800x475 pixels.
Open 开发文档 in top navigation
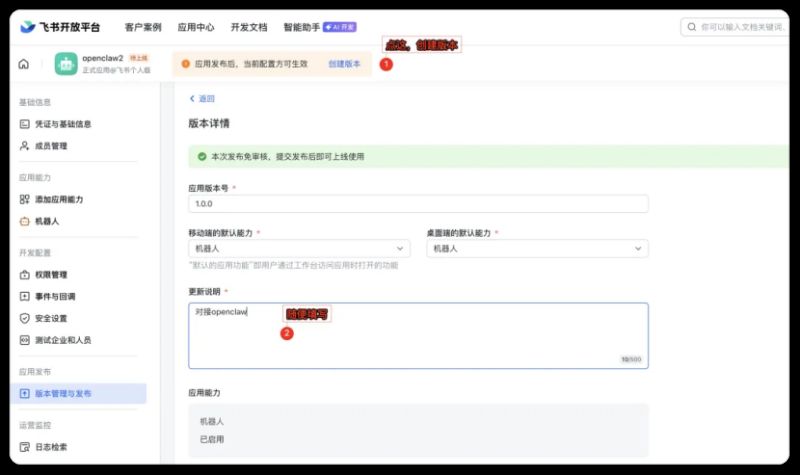tap(249, 27)
